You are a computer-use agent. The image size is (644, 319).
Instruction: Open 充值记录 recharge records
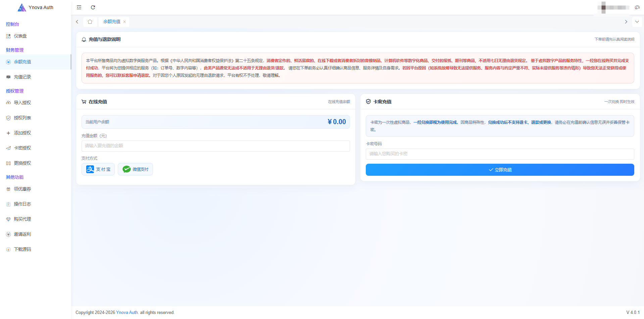click(x=36, y=77)
